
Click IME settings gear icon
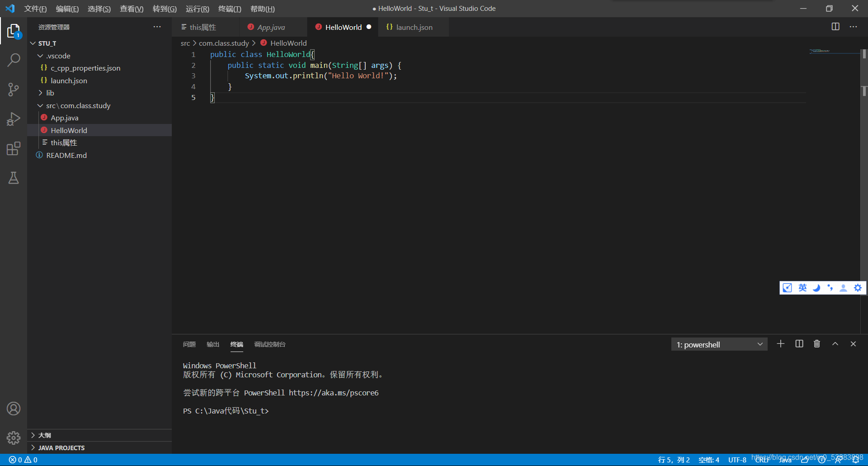(858, 288)
